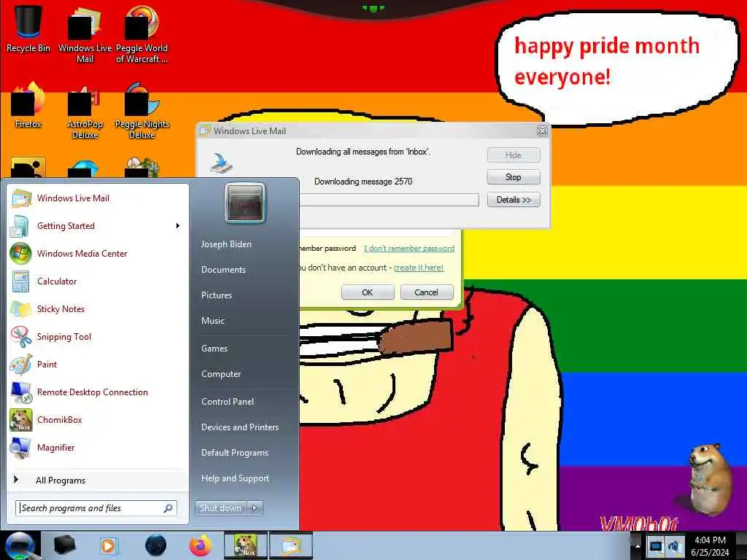Launch Firefox from the desktop icon

click(28, 105)
